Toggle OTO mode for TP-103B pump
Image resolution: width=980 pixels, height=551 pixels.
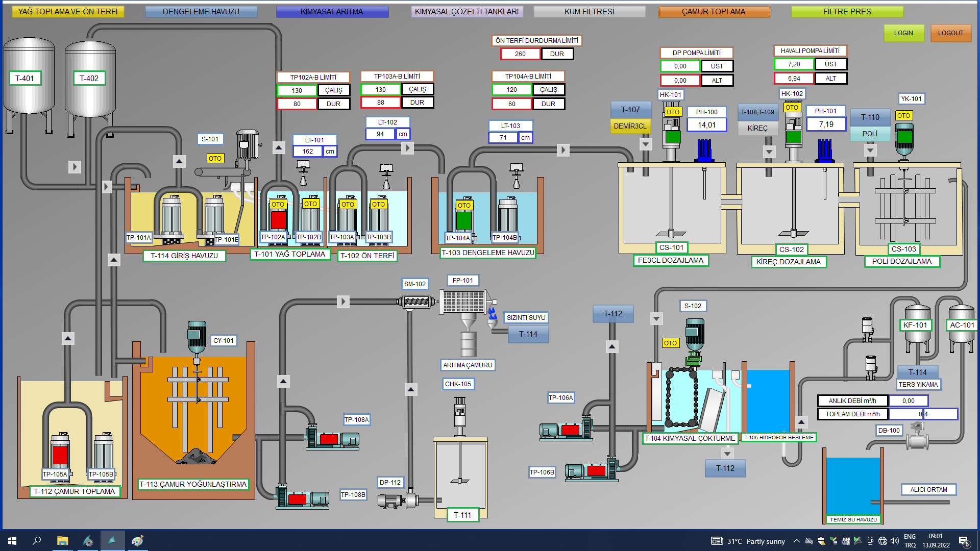(378, 204)
